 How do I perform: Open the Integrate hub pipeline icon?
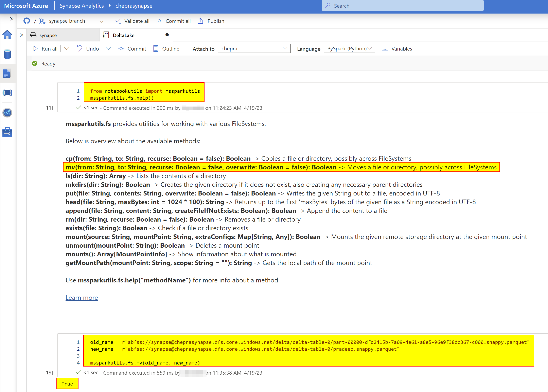pos(7,93)
